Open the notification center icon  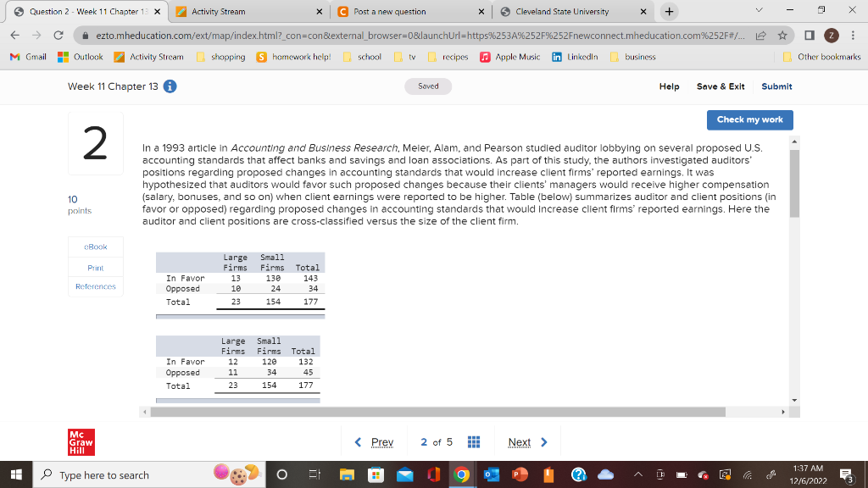click(847, 474)
